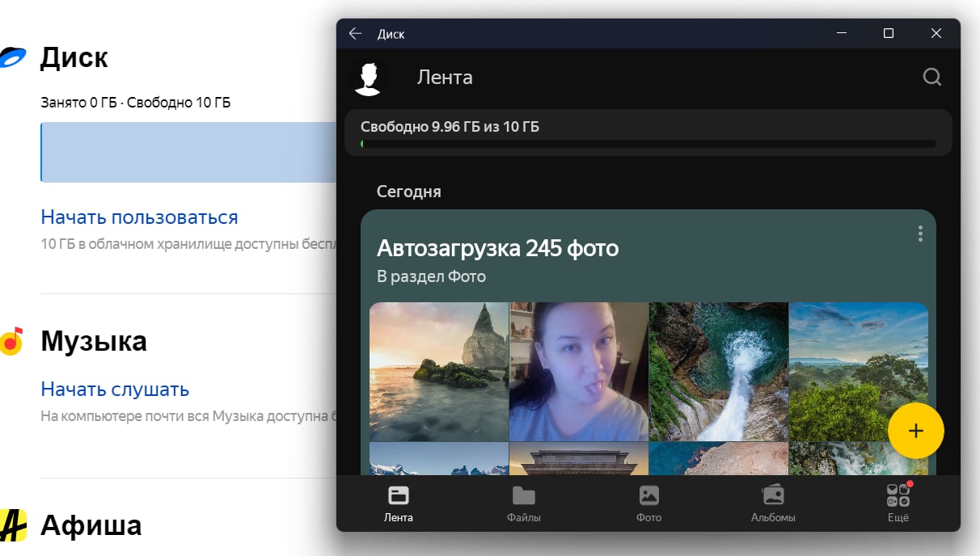Click the Лента page title

445,78
